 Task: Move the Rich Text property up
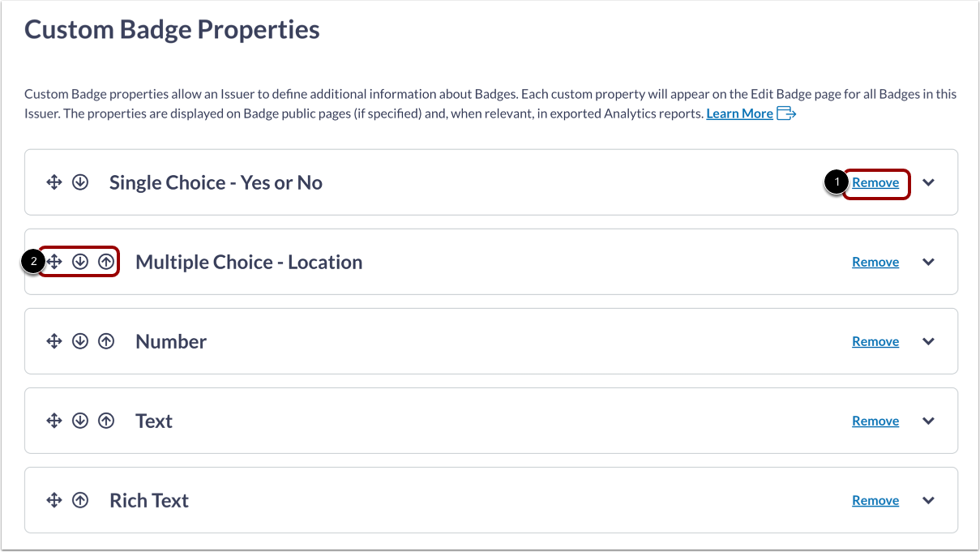[x=79, y=499]
